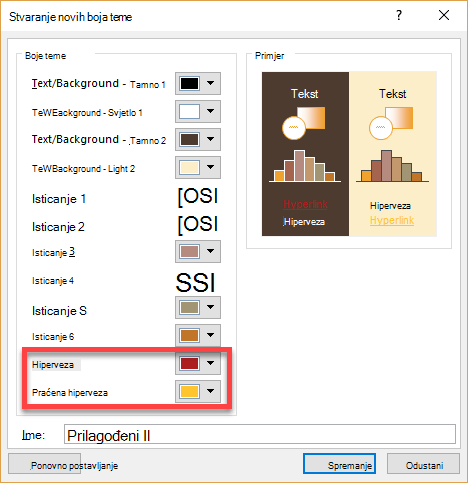Click the Isticanje 1 label
The width and height of the screenshot is (468, 483).
pyautogui.click(x=59, y=199)
